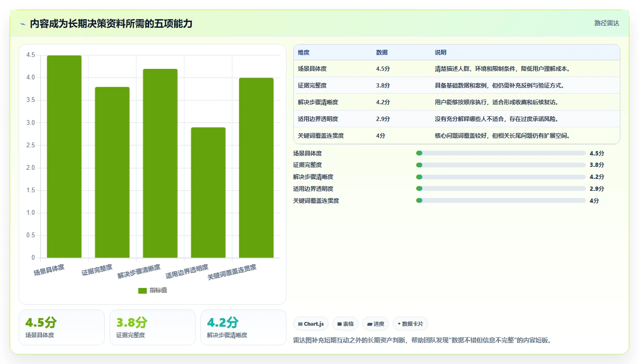The width and height of the screenshot is (639, 364).
Task: Click the 场景具体度 progress bar
Action: click(x=501, y=153)
